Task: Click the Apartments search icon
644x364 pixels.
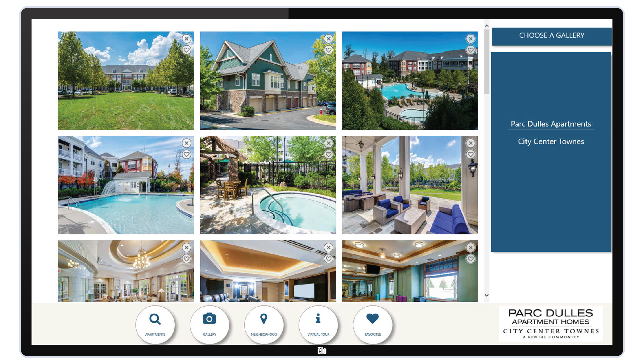Action: point(155,322)
